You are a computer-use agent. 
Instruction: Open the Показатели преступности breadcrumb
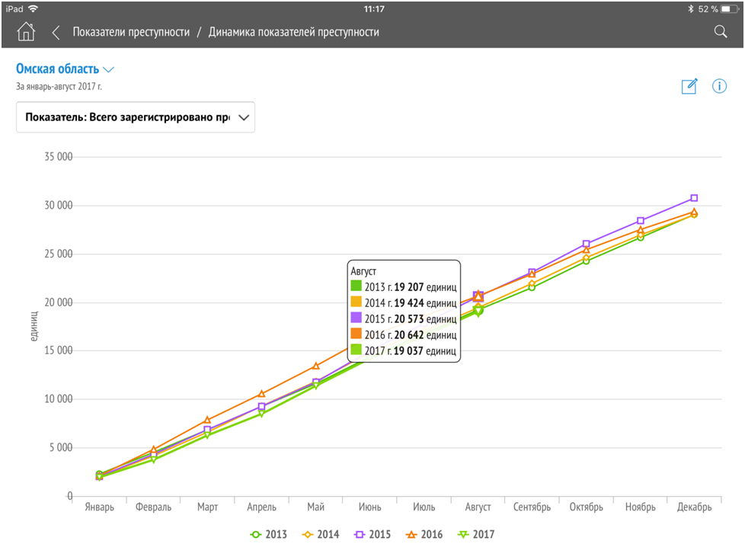click(131, 32)
